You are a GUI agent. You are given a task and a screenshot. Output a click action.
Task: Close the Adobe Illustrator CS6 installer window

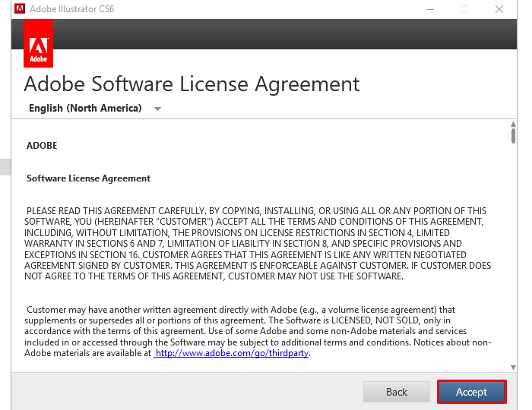tap(500, 9)
